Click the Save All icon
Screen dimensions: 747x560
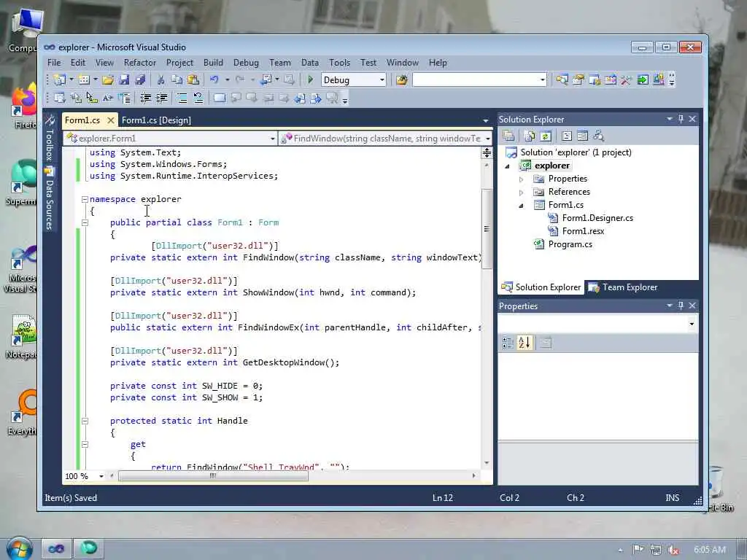tap(139, 80)
